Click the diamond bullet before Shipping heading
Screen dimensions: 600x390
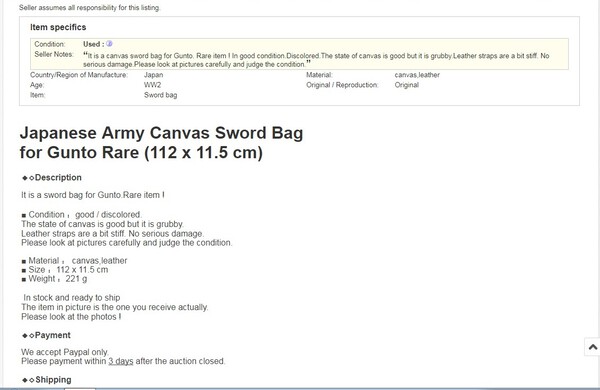28,380
